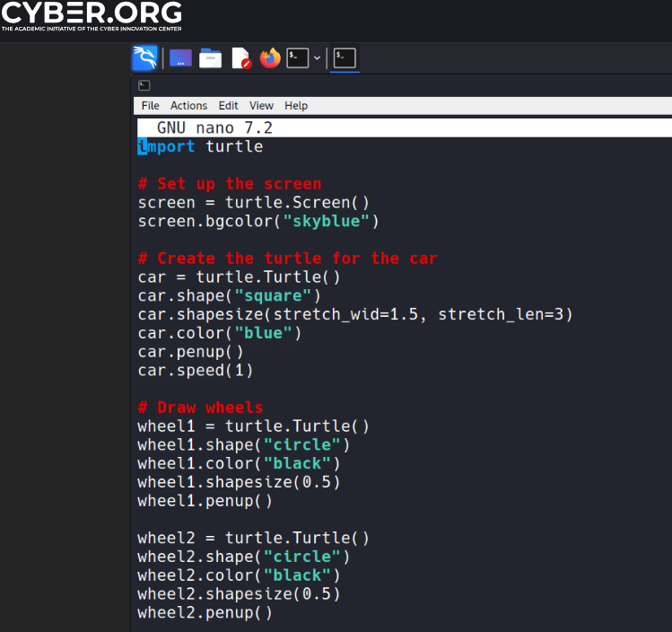Click the "# Draw wheels" comment line
Viewport: 672px width, 632px height.
(200, 408)
